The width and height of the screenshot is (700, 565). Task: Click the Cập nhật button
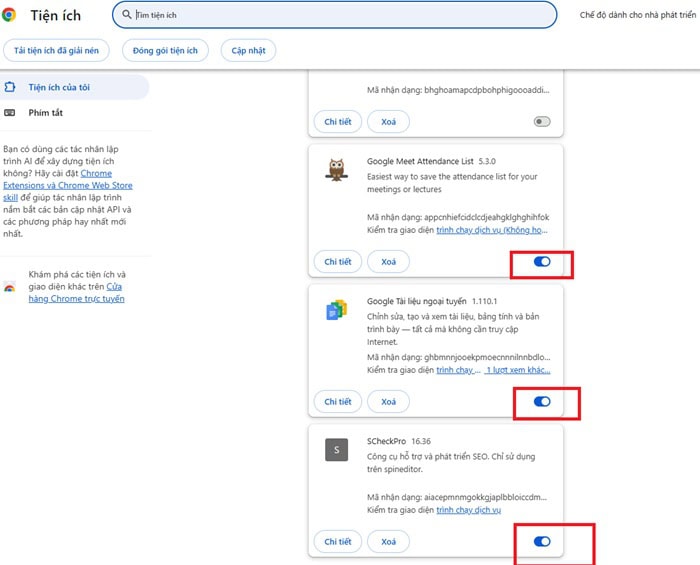pos(248,50)
